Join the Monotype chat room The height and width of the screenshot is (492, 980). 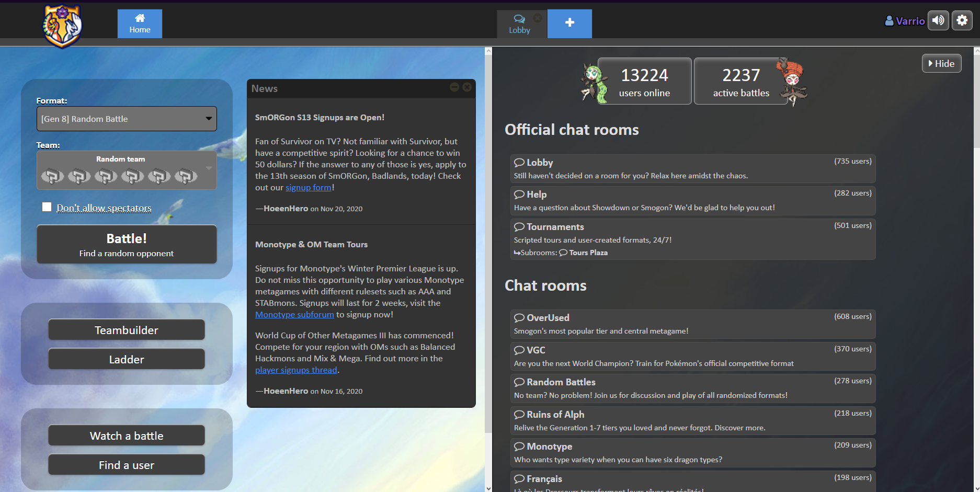693,452
